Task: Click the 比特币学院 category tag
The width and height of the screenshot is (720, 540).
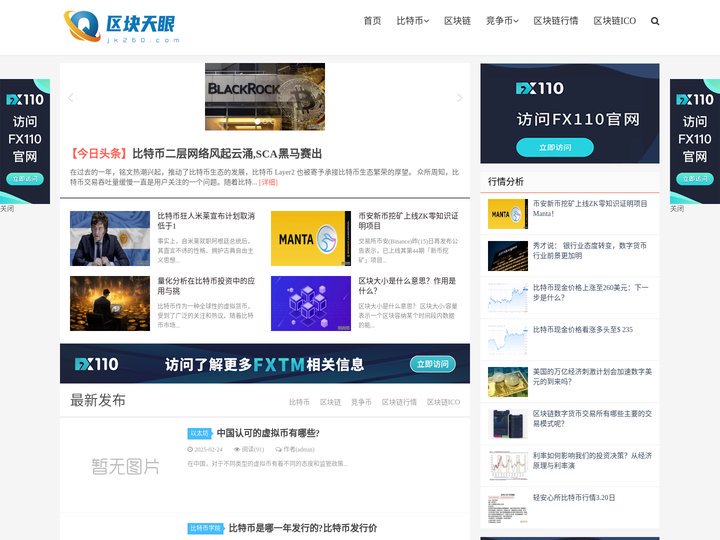Action: pos(205,528)
